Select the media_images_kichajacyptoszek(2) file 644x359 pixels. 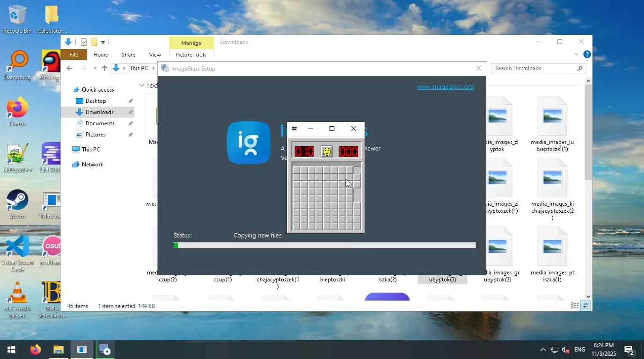(552, 189)
